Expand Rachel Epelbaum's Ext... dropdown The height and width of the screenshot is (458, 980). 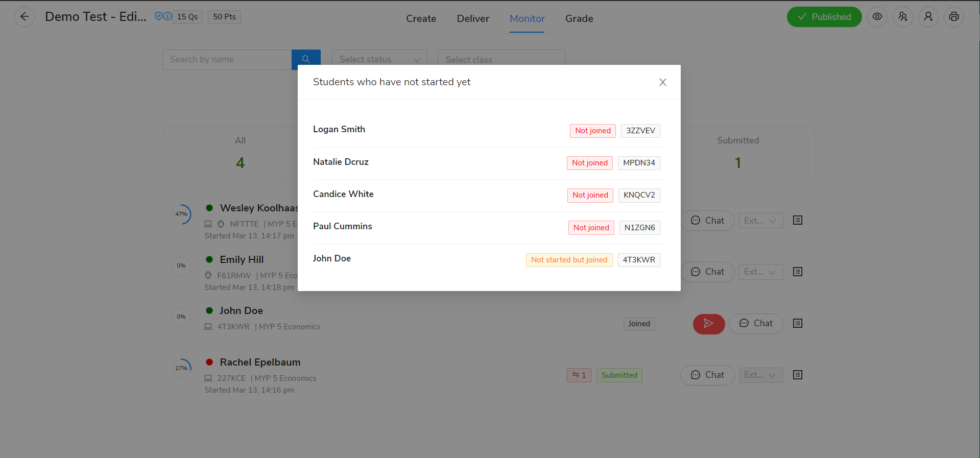click(x=760, y=375)
